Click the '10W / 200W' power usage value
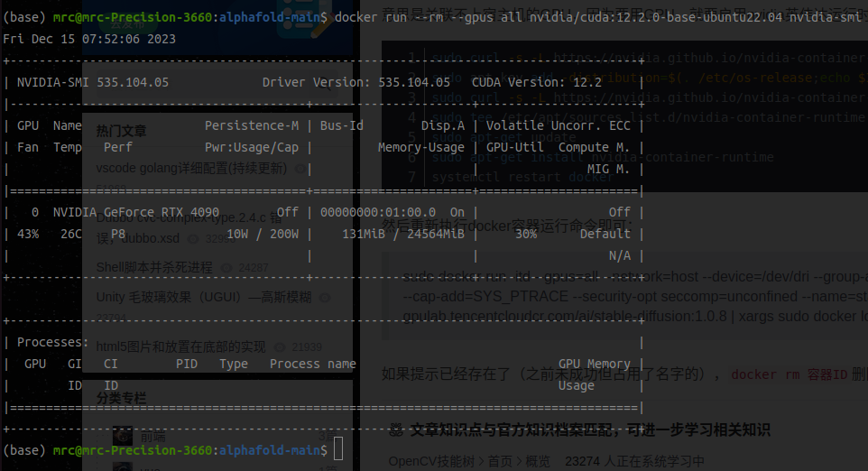The width and height of the screenshot is (868, 471). tap(263, 234)
